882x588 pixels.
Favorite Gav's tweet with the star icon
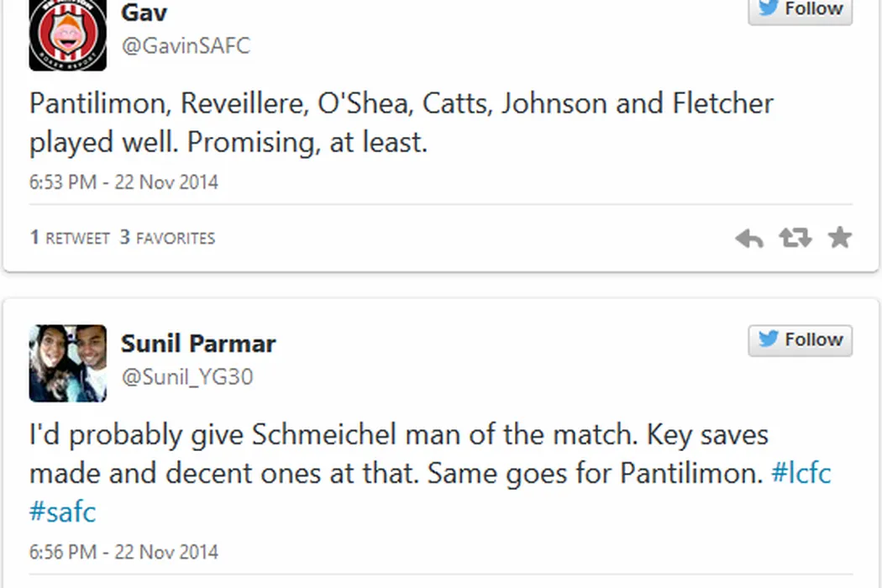pyautogui.click(x=839, y=239)
